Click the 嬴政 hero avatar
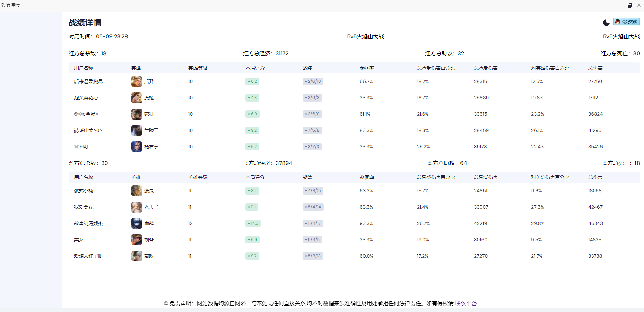644x312 pixels. click(137, 256)
